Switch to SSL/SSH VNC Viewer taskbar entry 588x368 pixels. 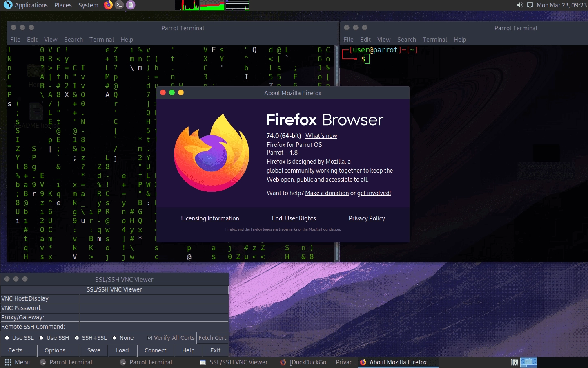pyautogui.click(x=234, y=362)
